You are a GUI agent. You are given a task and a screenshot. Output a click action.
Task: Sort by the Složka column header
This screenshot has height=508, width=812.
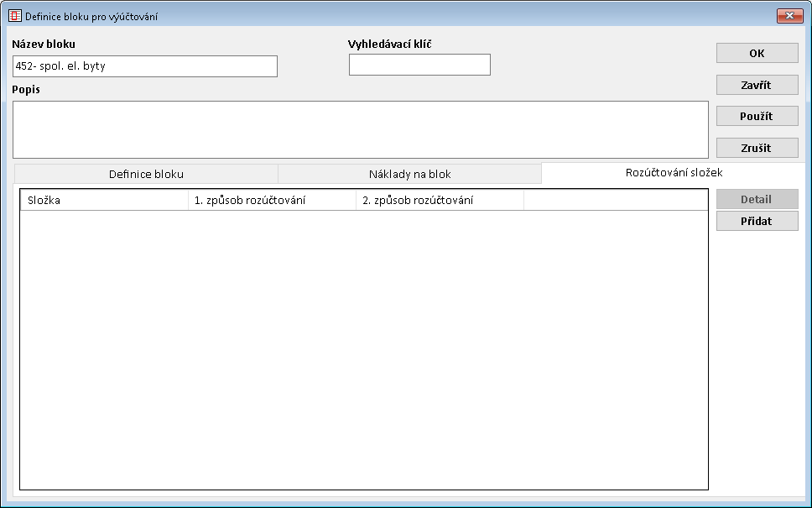[x=104, y=200]
